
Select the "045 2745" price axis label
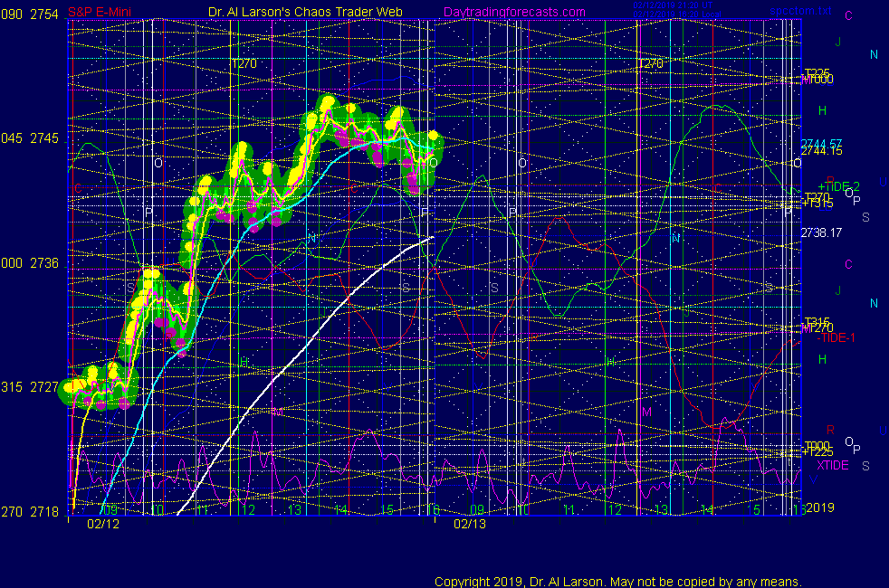tap(30, 138)
